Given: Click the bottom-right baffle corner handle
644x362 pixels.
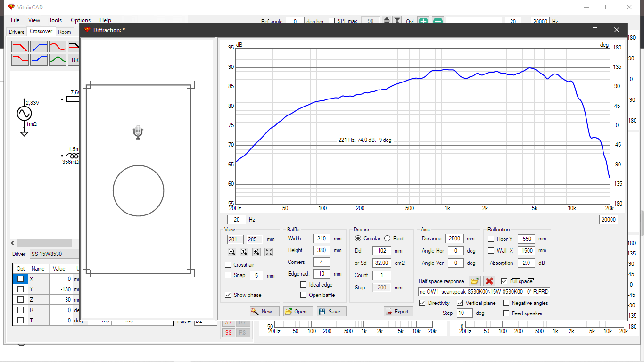Looking at the screenshot, I should pos(190,272).
